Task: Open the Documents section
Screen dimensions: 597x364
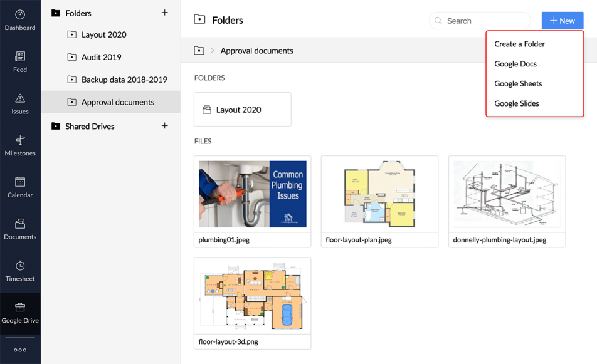Action: (20, 230)
